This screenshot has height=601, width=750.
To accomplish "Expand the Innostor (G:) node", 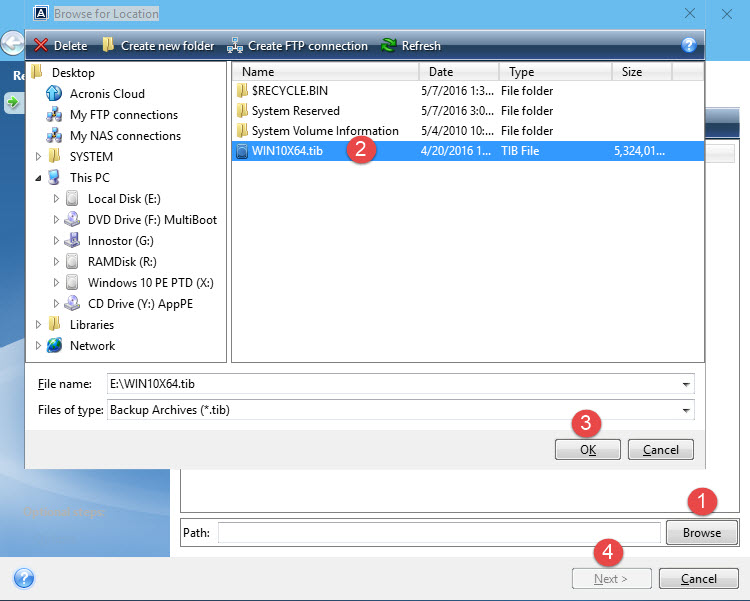I will [x=56, y=241].
